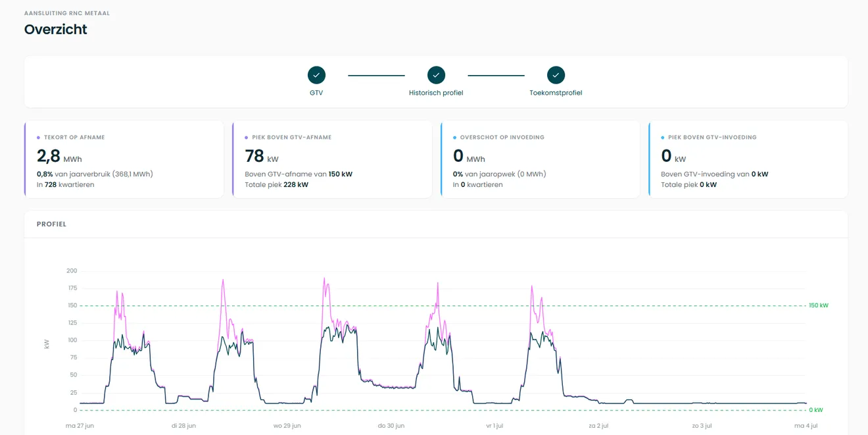
Task: Select the 175 tick on the kW axis
Action: pos(72,288)
